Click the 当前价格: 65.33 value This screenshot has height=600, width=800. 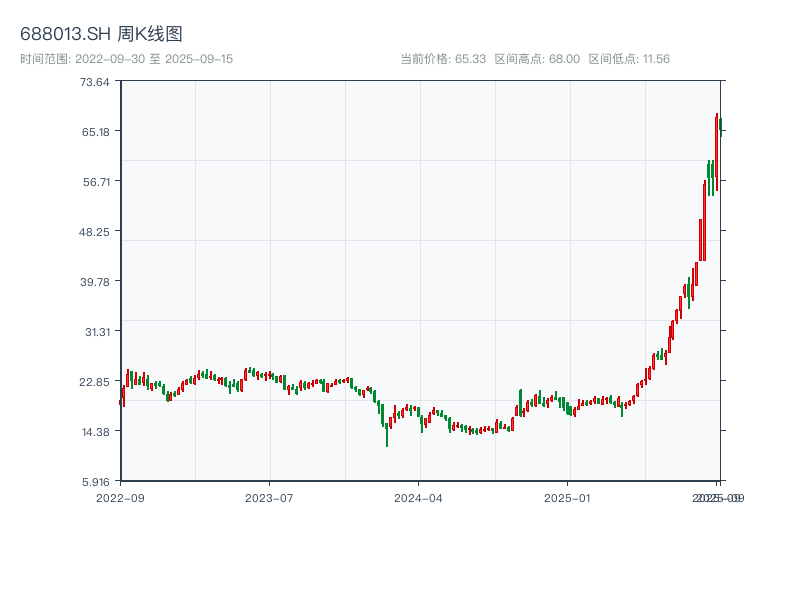coord(443,59)
